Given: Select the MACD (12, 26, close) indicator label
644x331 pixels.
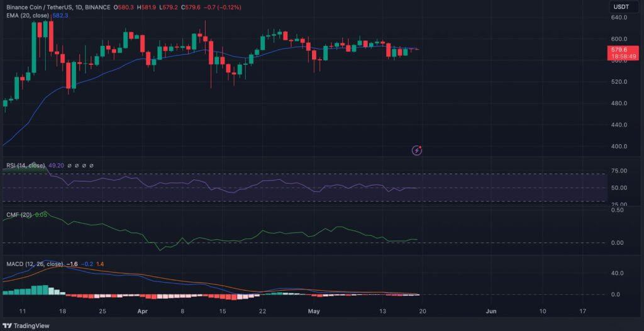Looking at the screenshot, I should (35, 264).
